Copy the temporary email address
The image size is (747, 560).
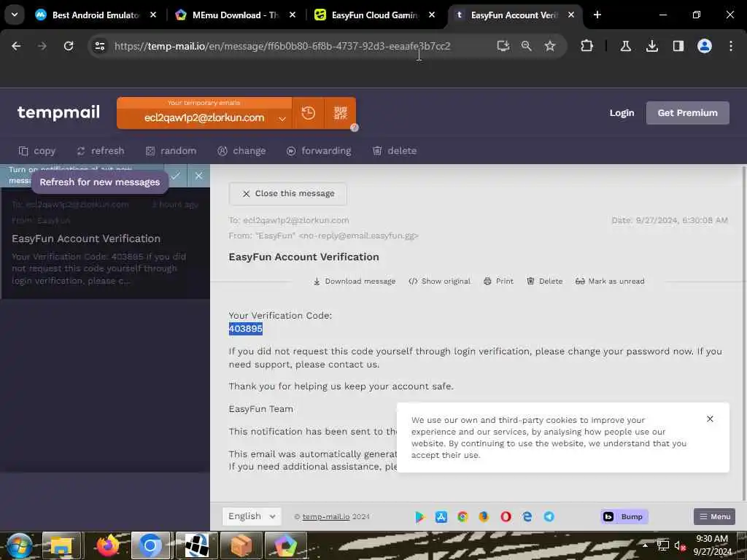tap(37, 151)
